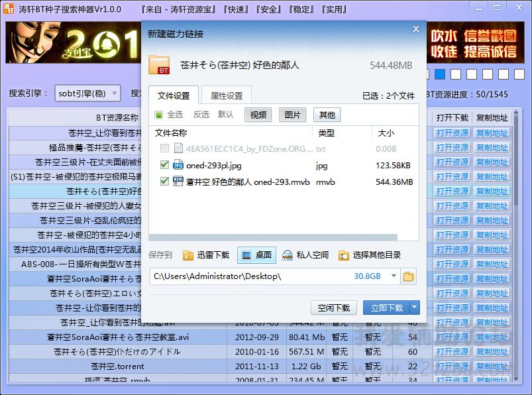Image resolution: width=532 pixels, height=395 pixels.
Task: Click the JPG icon of oned-293pl.jpg
Action: [x=178, y=165]
